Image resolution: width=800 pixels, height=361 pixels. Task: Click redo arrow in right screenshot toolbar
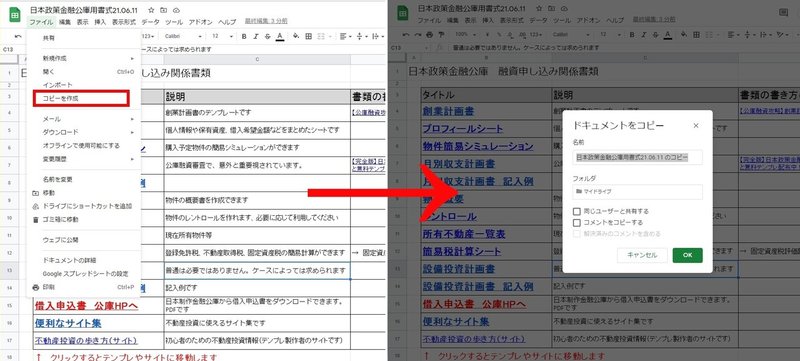[417, 34]
